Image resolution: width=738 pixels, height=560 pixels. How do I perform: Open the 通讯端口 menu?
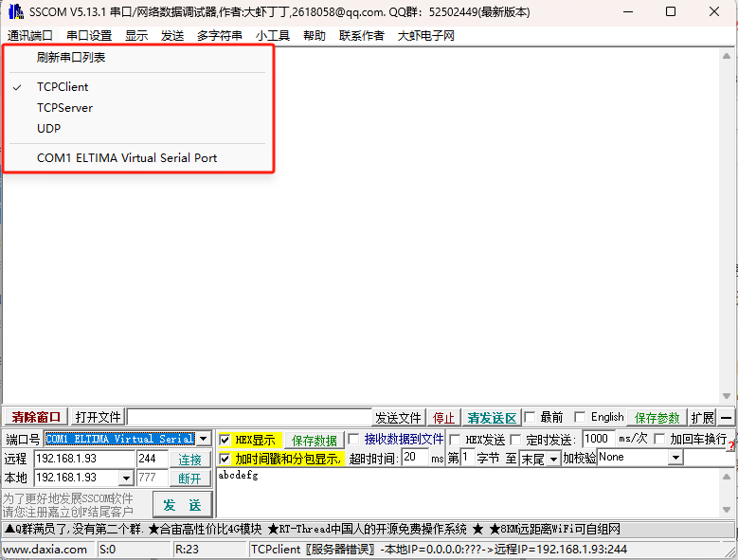click(x=29, y=36)
